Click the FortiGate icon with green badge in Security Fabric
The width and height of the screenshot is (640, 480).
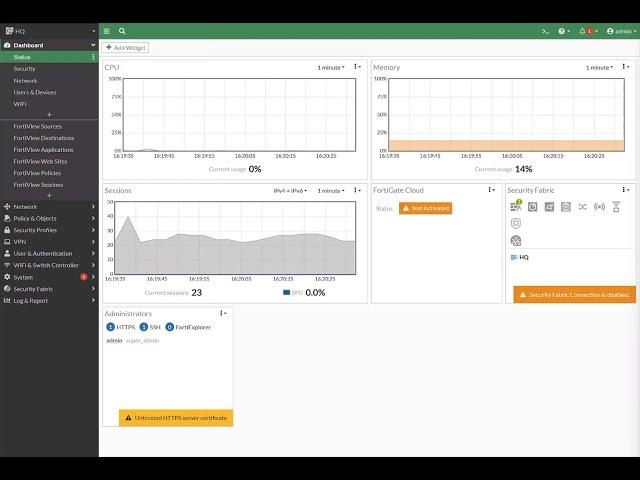click(516, 206)
